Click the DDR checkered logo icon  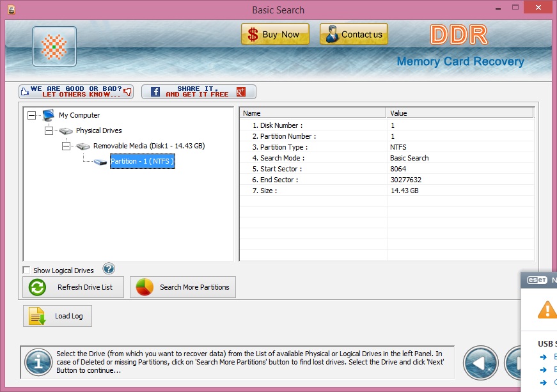pos(54,47)
